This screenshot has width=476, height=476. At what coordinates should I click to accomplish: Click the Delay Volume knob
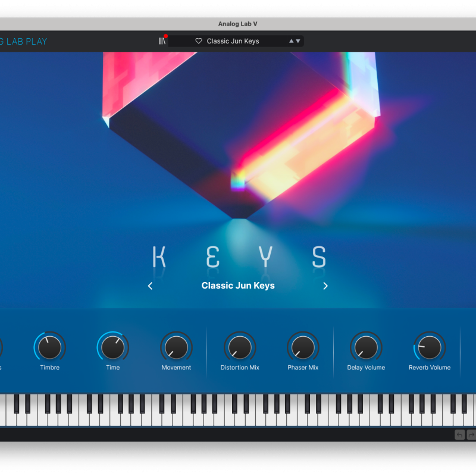coord(366,347)
